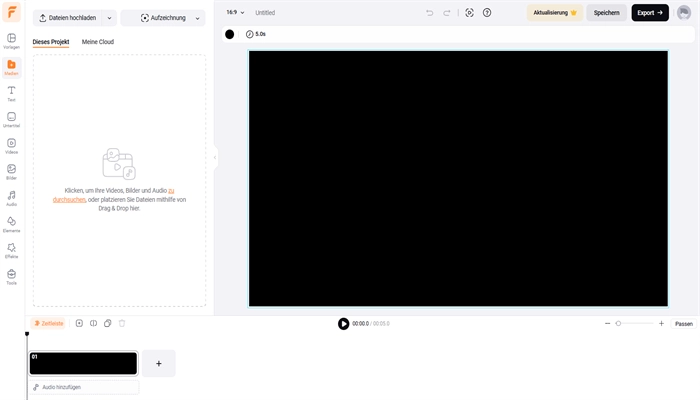
Task: Click the zoom in plus button
Action: click(x=661, y=323)
